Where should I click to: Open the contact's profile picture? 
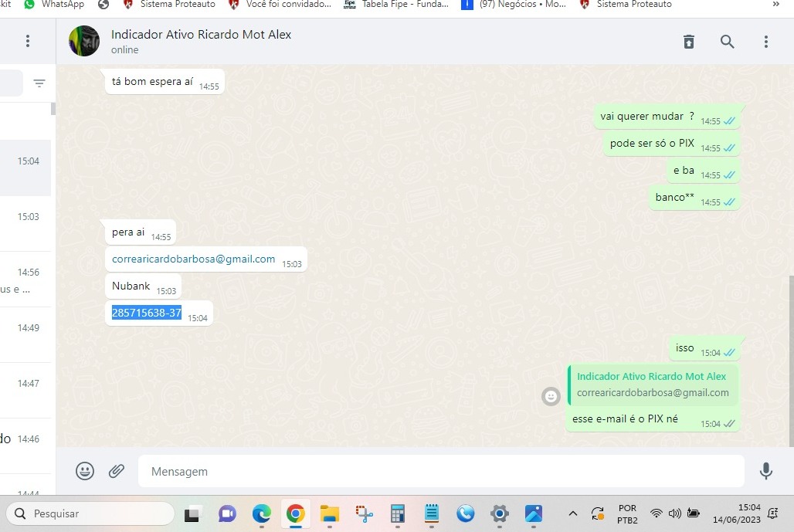(x=84, y=42)
